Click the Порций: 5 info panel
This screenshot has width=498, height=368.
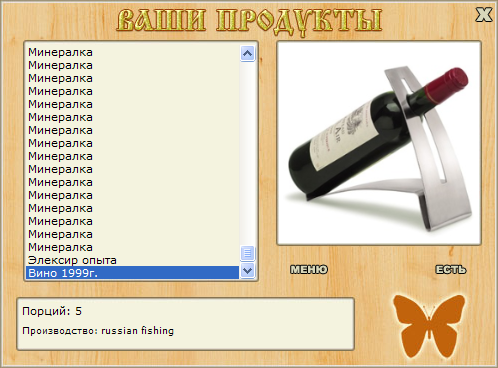[x=185, y=324]
